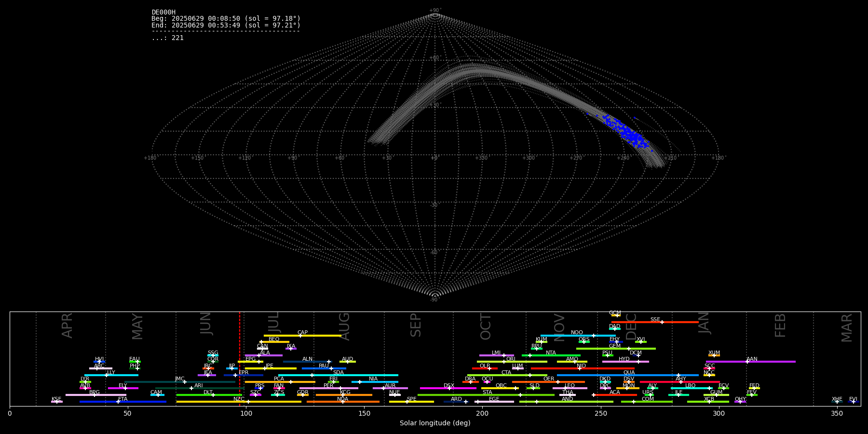Select the JMC shower label
This screenshot has height=434, width=868.
(180, 379)
